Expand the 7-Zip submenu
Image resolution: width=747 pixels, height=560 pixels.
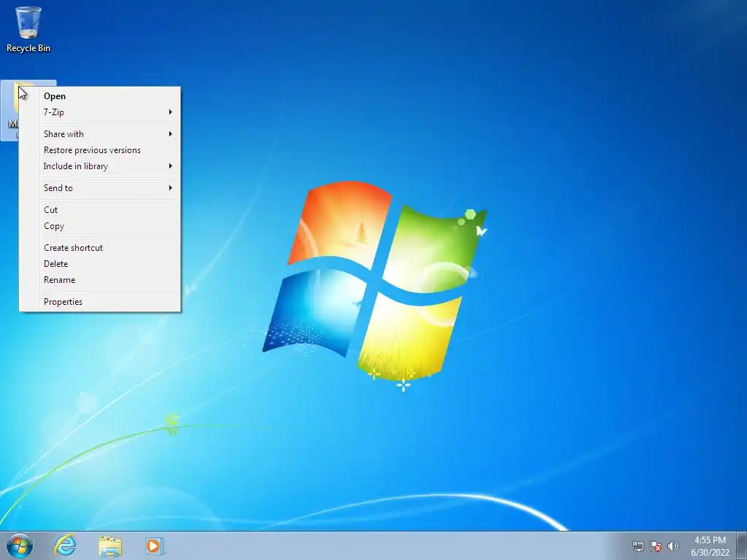tap(99, 112)
